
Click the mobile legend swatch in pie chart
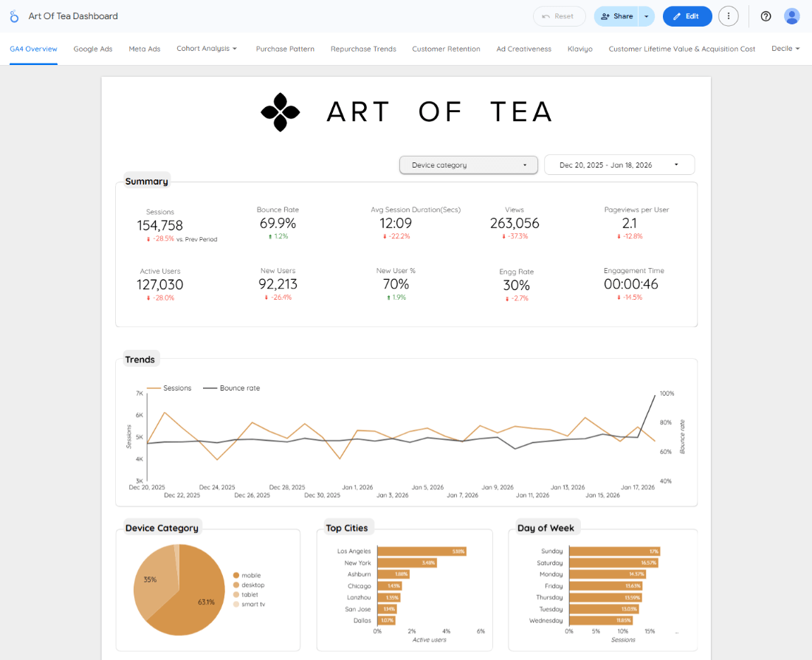coord(236,575)
